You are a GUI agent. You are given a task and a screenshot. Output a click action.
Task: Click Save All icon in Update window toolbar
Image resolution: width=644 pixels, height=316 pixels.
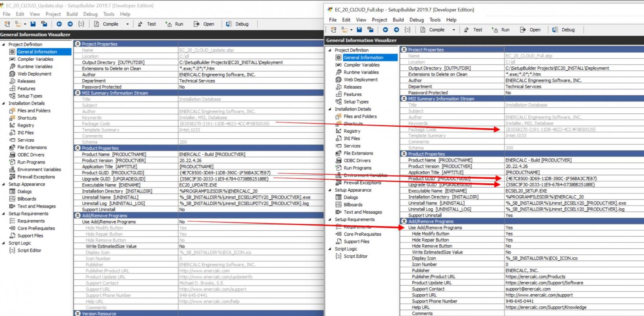click(44, 24)
